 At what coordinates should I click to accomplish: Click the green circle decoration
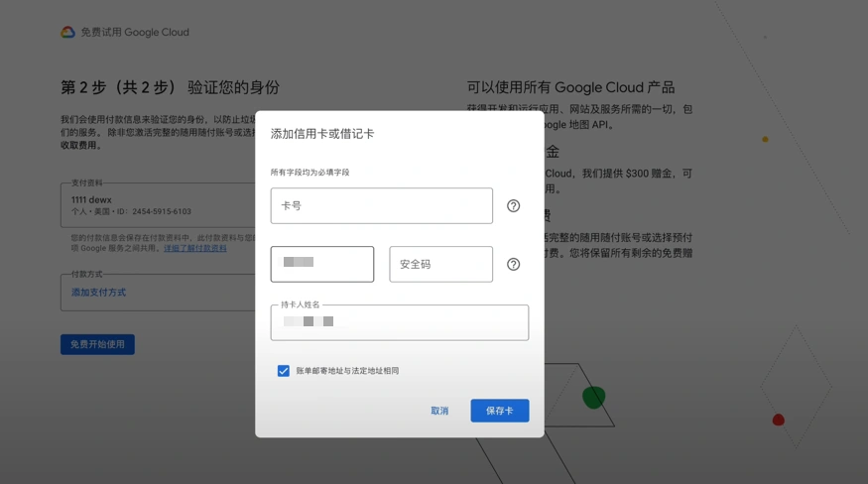(593, 398)
